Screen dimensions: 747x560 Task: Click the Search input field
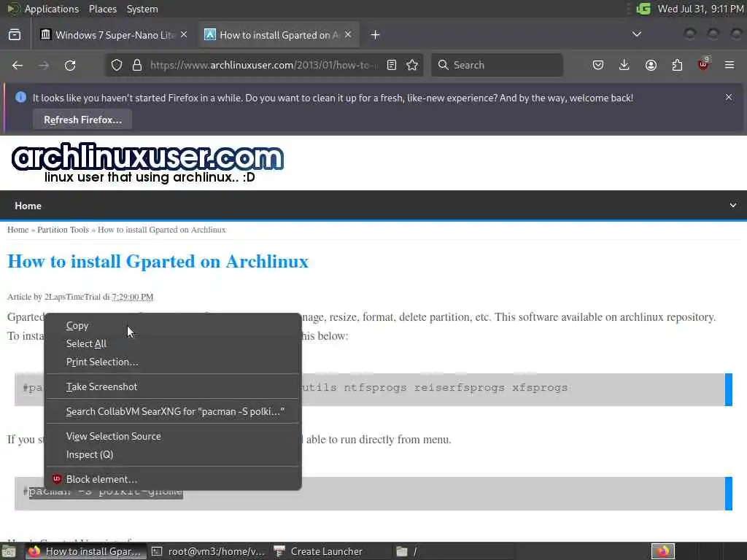tap(498, 65)
